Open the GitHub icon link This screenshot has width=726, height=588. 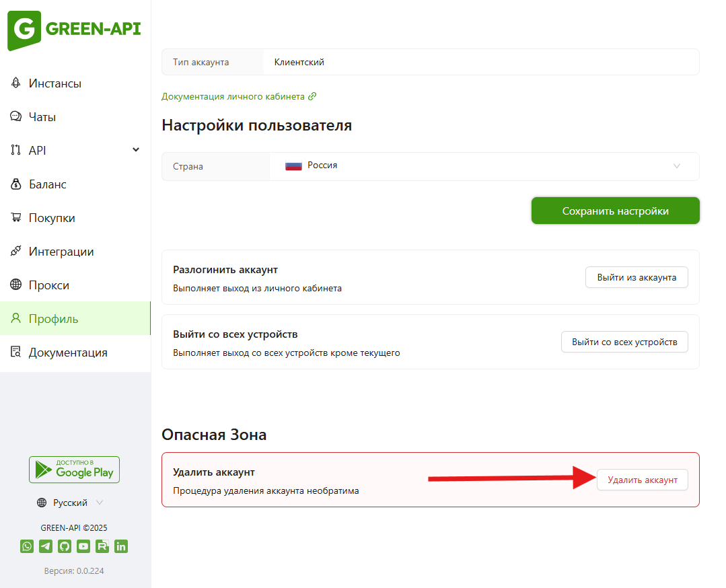(65, 546)
